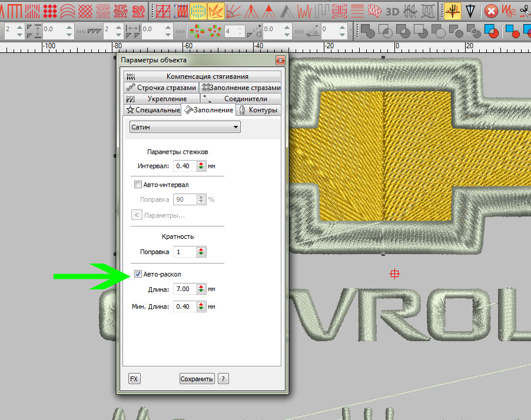The height and width of the screenshot is (420, 531).
Task: Click the blue square red circle combine icon
Action: click(x=491, y=31)
